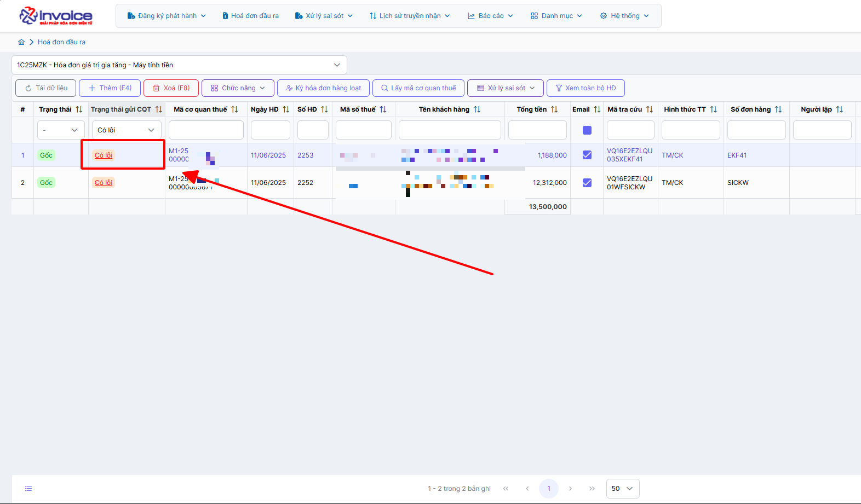Open the Báo cáo menu
Viewport: 861px width, 504px height.
490,16
